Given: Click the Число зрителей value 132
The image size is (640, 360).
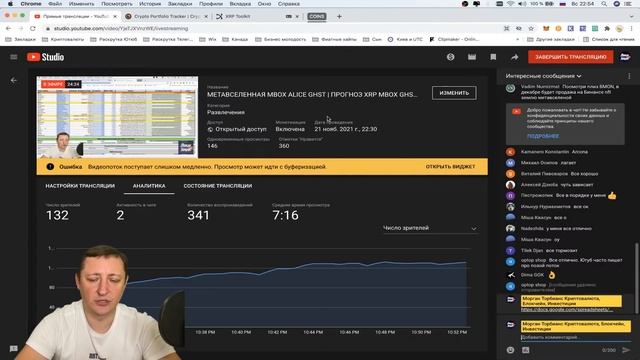Looking at the screenshot, I should tap(57, 215).
